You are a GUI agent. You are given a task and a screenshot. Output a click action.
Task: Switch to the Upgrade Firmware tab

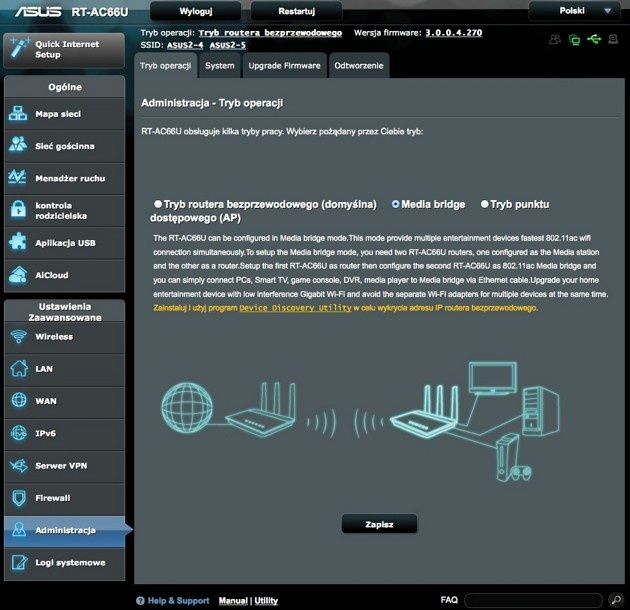(284, 66)
